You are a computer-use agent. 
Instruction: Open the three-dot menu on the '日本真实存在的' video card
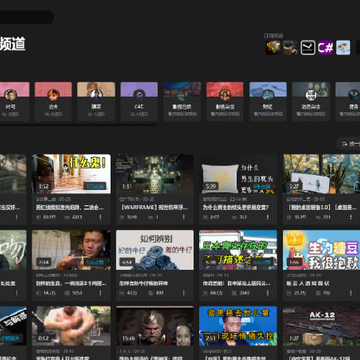(x=267, y=293)
